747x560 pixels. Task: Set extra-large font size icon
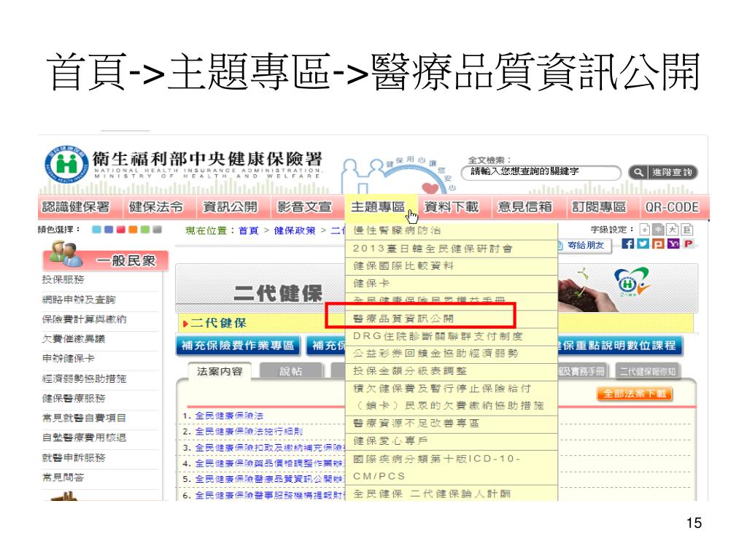[x=686, y=230]
